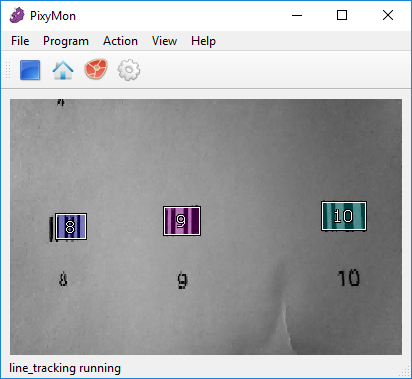
Task: Select the teal barcode box labeled 10
Action: [344, 216]
